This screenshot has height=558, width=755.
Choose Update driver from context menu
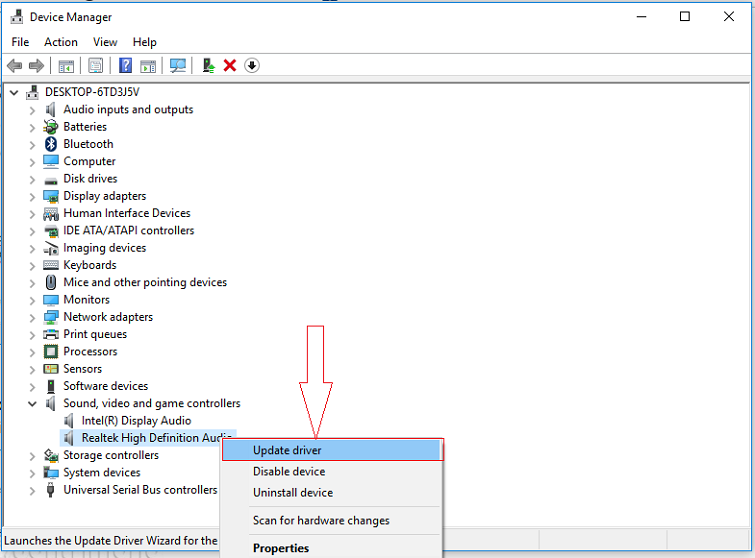tap(287, 451)
